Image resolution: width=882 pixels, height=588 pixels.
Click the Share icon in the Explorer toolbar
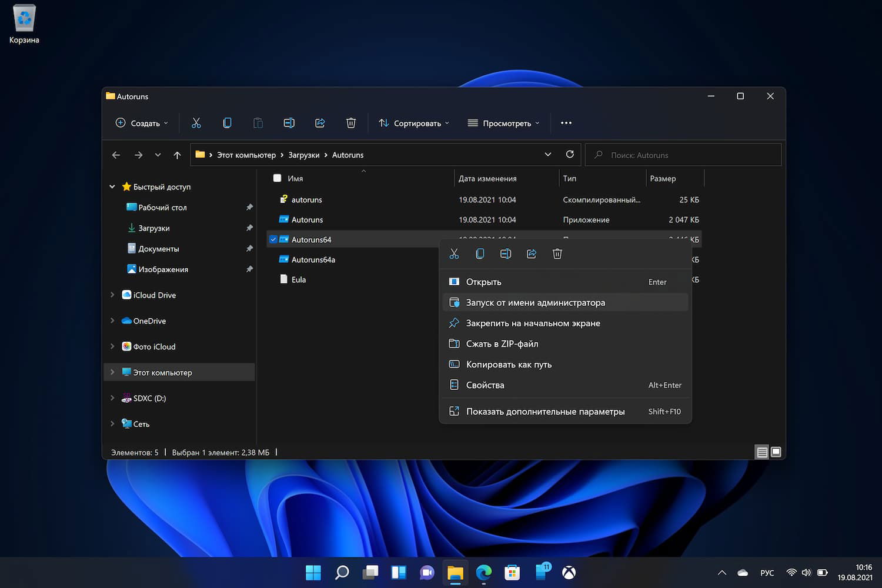coord(320,123)
